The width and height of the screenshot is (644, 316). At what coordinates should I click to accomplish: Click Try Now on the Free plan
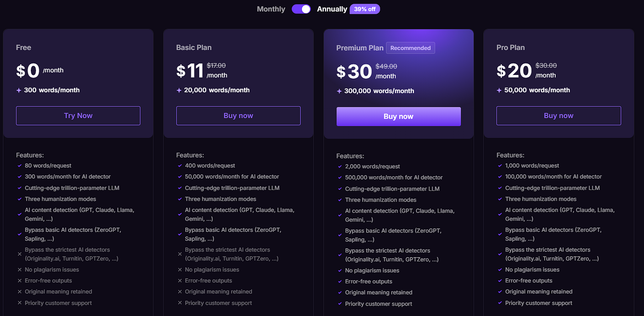[x=78, y=115]
